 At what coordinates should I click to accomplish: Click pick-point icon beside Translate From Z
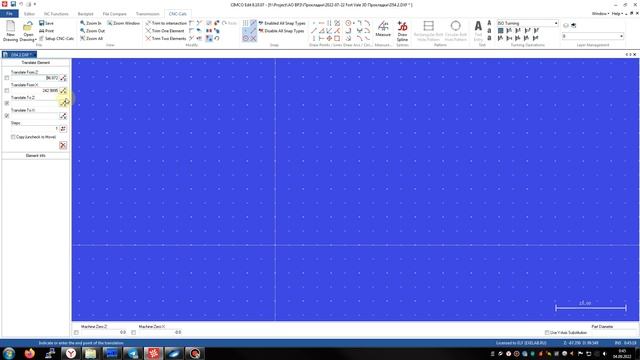tap(63, 78)
